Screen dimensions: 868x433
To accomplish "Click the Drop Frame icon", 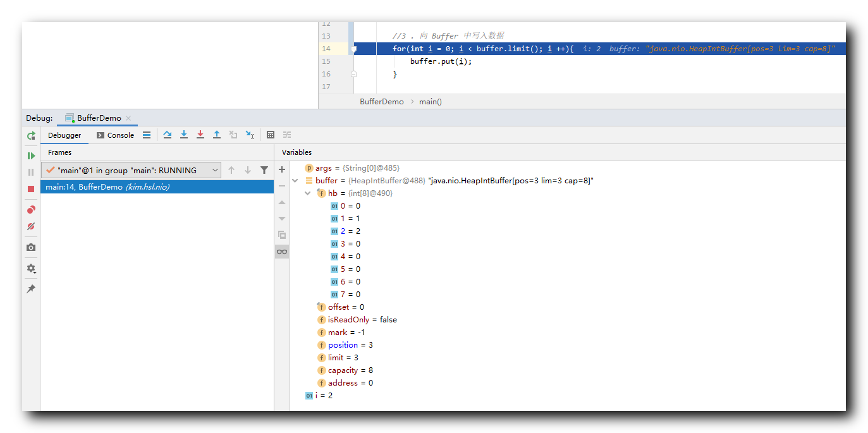I will coord(233,135).
